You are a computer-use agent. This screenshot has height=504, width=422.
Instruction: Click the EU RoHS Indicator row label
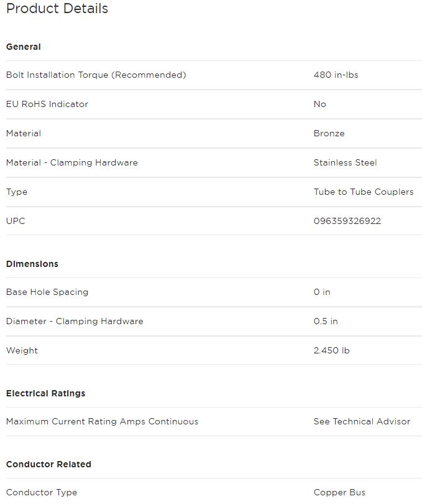47,104
